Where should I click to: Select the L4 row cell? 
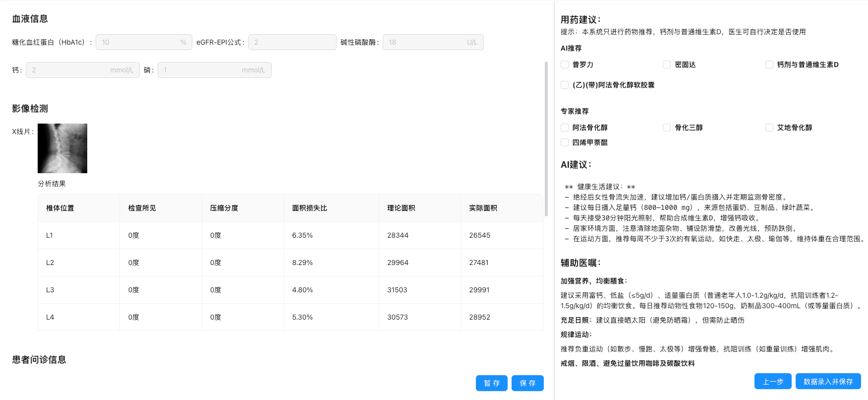click(79, 317)
